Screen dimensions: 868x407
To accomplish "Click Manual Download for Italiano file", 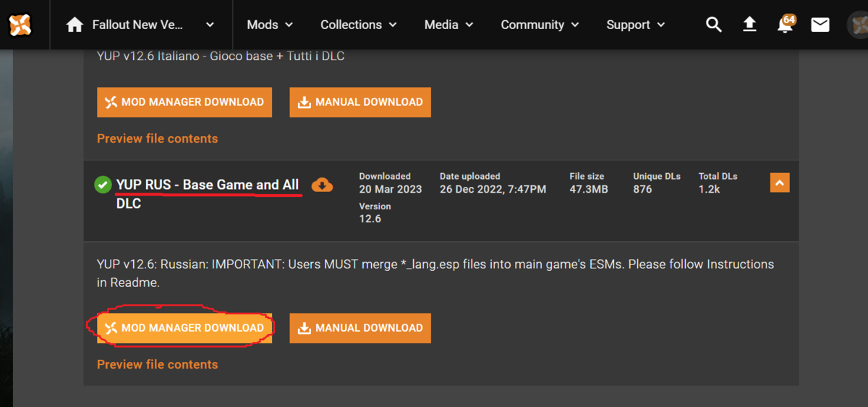I will point(360,102).
